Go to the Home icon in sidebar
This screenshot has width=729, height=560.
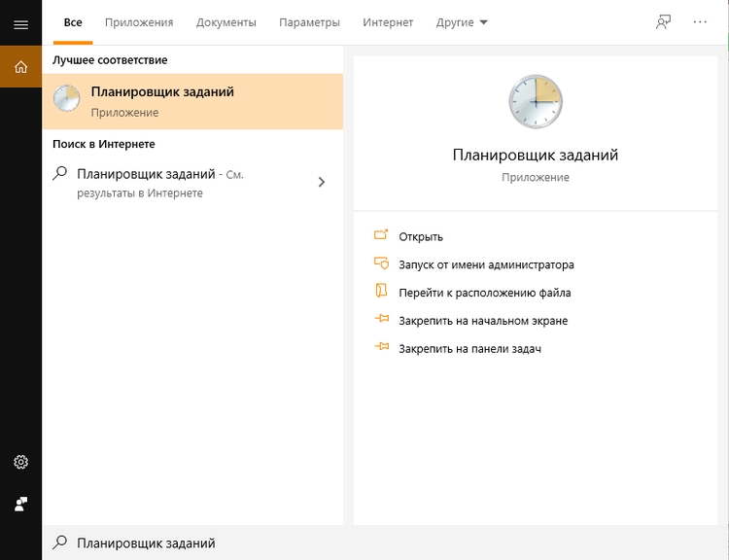[x=21, y=67]
